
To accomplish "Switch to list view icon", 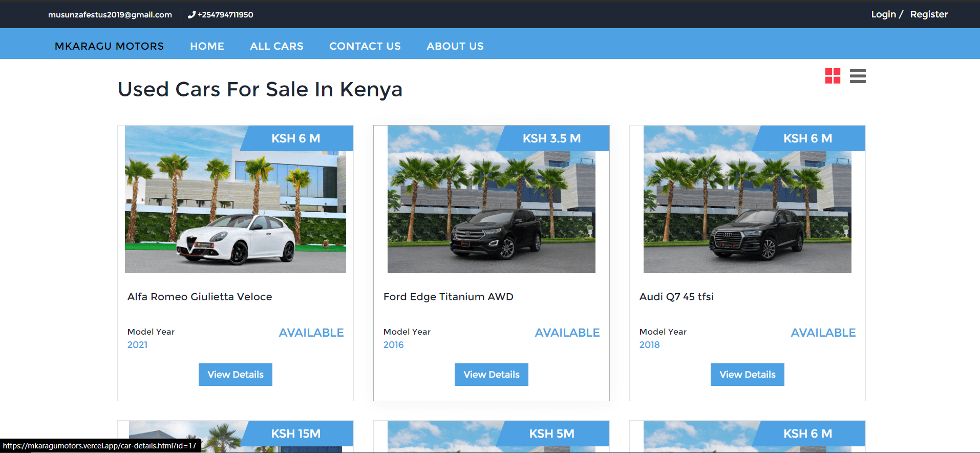I will [x=858, y=76].
